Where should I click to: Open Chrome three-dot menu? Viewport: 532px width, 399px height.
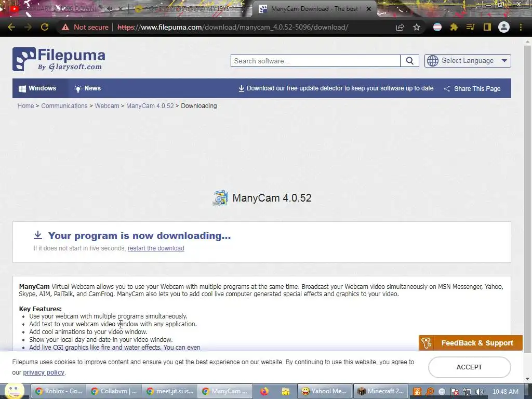(x=521, y=27)
